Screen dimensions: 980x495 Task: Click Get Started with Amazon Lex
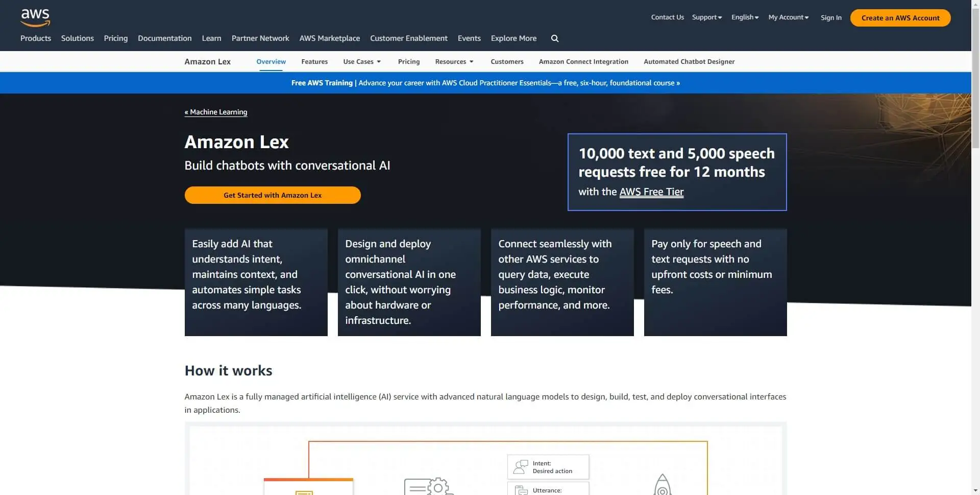[273, 195]
